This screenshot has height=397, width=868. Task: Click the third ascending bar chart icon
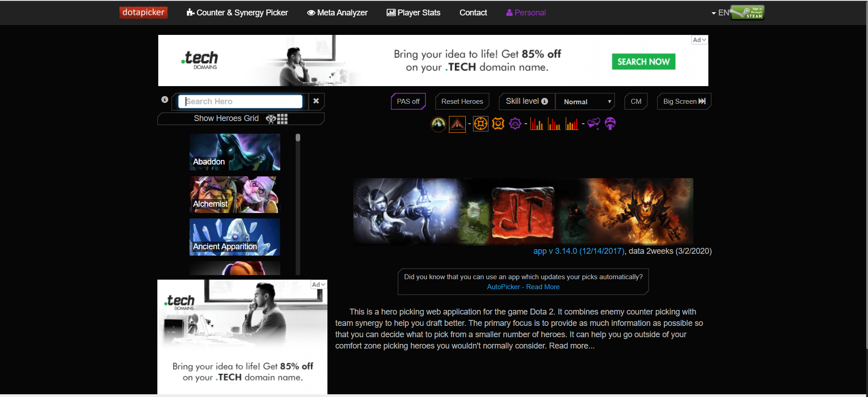[571, 124]
